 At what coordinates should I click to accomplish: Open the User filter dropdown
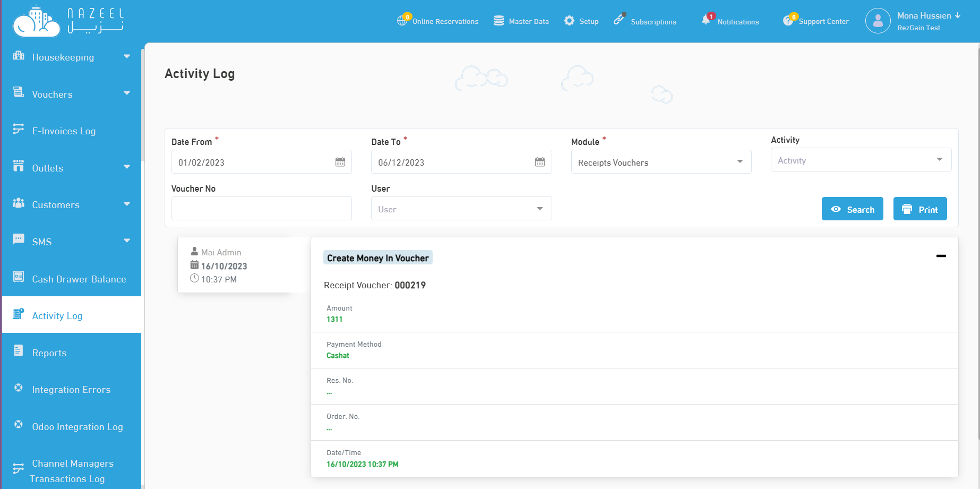click(x=461, y=209)
